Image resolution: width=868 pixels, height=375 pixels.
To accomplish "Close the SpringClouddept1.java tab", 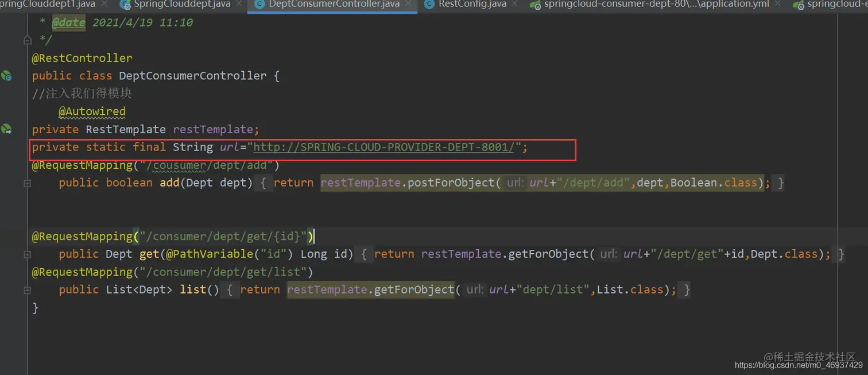I will pyautogui.click(x=103, y=4).
